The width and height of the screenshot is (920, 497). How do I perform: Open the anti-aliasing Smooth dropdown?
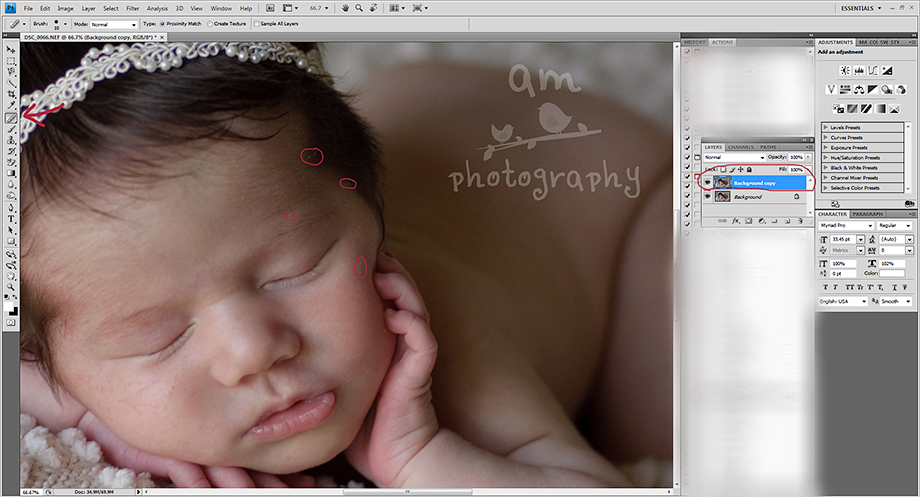(x=897, y=301)
